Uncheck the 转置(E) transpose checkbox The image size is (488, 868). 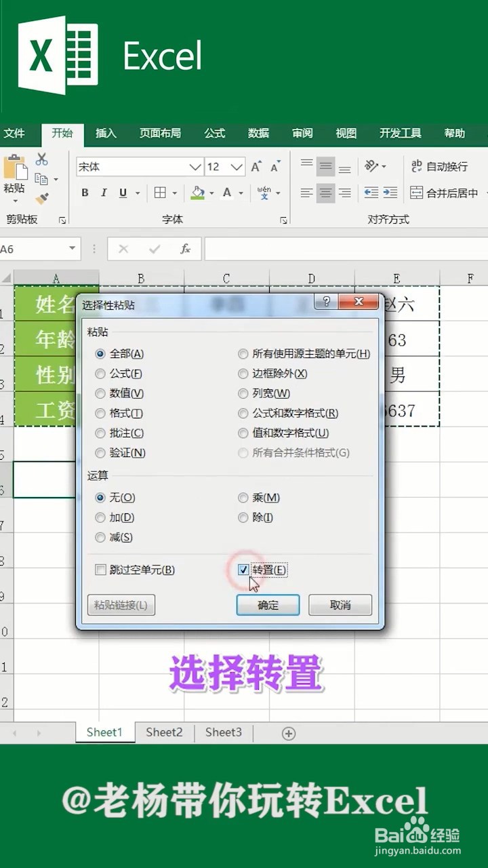pos(262,570)
